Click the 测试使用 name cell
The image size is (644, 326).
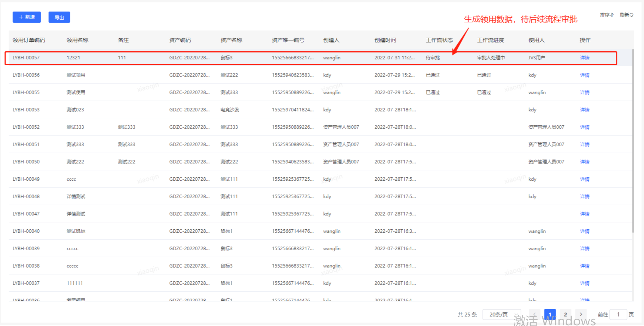click(x=76, y=92)
